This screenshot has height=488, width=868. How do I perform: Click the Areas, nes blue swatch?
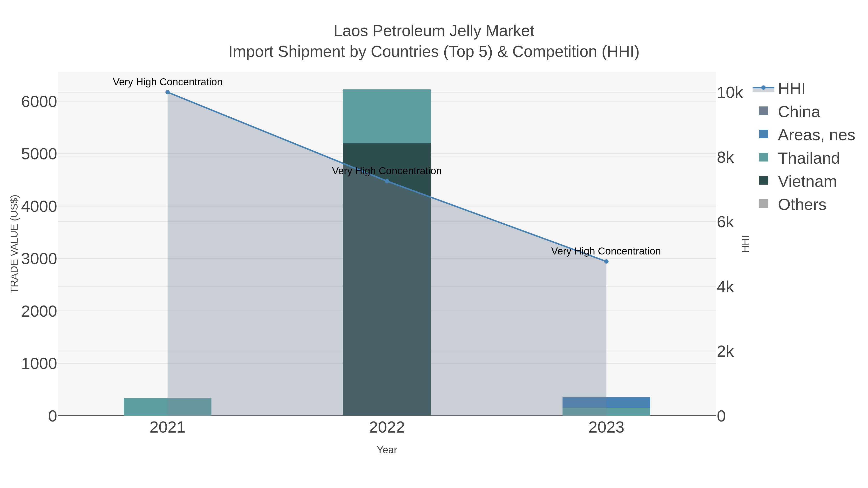(x=764, y=134)
